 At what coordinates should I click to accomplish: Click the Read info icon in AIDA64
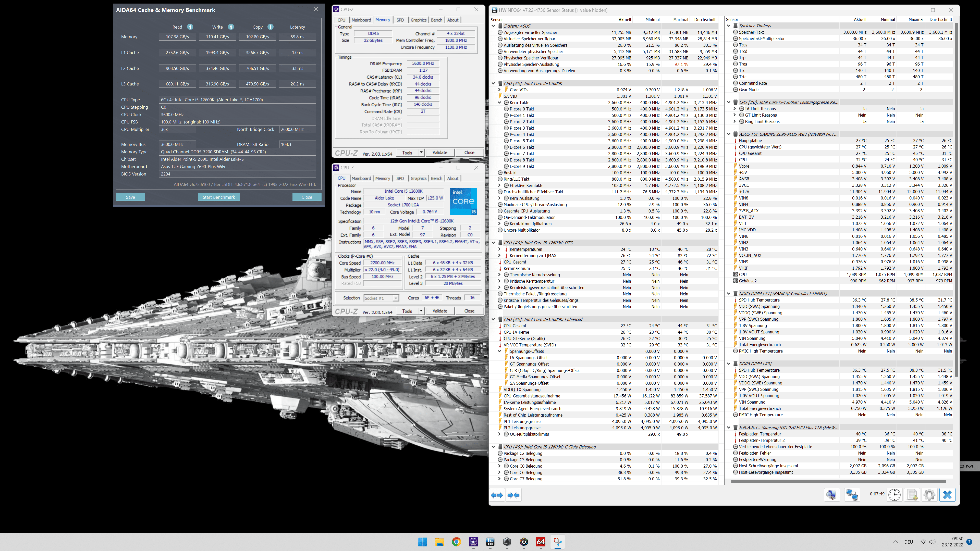190,27
